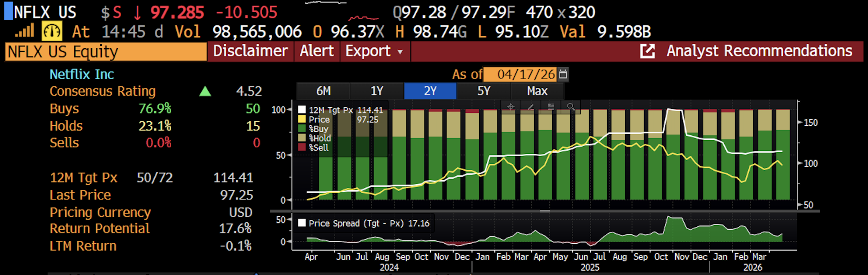Click the quote size 470 x 320
This screenshot has width=868, height=275.
coord(560,13)
